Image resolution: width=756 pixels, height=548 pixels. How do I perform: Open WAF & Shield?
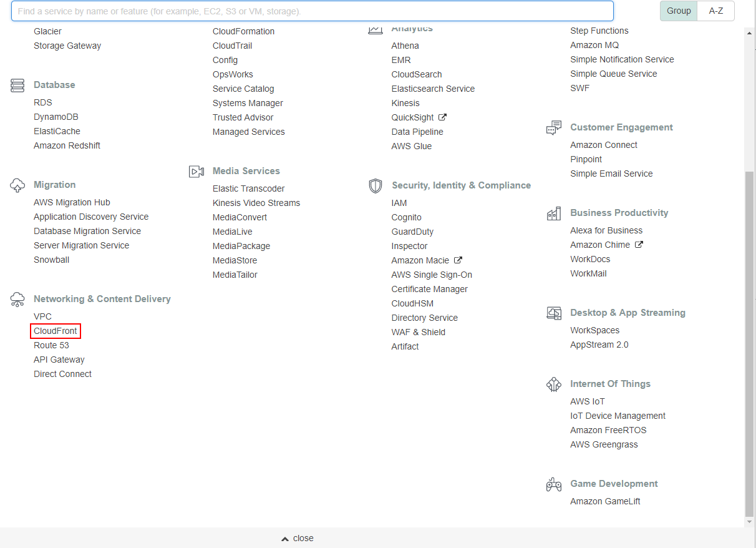(419, 332)
